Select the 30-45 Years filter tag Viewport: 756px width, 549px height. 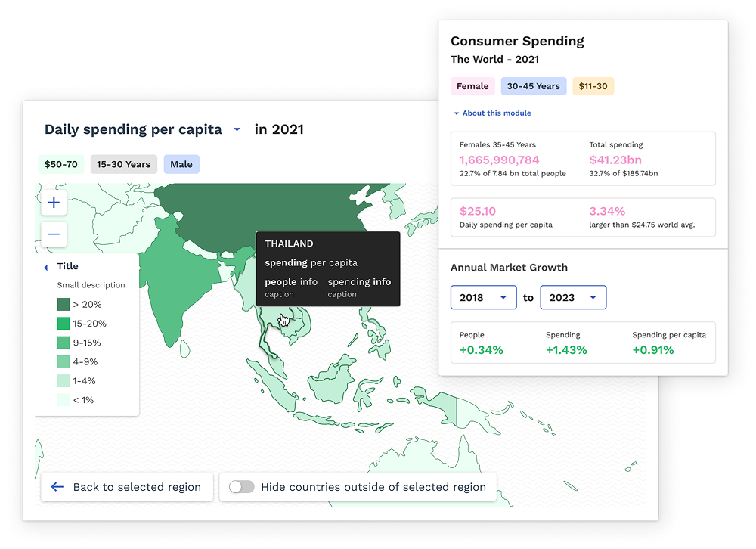pyautogui.click(x=533, y=86)
